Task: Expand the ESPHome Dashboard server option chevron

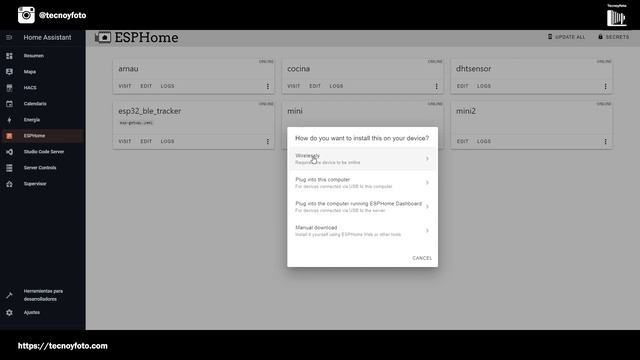Action: coord(427,207)
